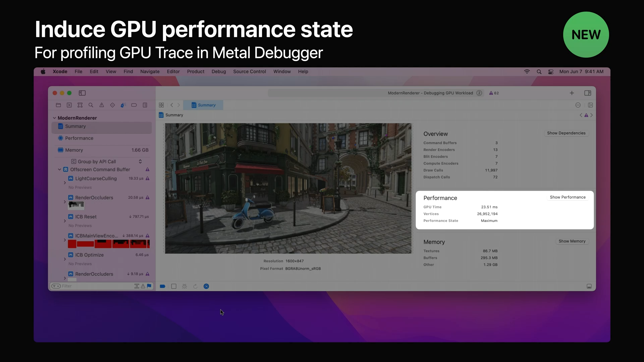Click the ICBMainViewEncoder red preview thumbnails
Image resolution: width=644 pixels, height=362 pixels.
pos(109,244)
